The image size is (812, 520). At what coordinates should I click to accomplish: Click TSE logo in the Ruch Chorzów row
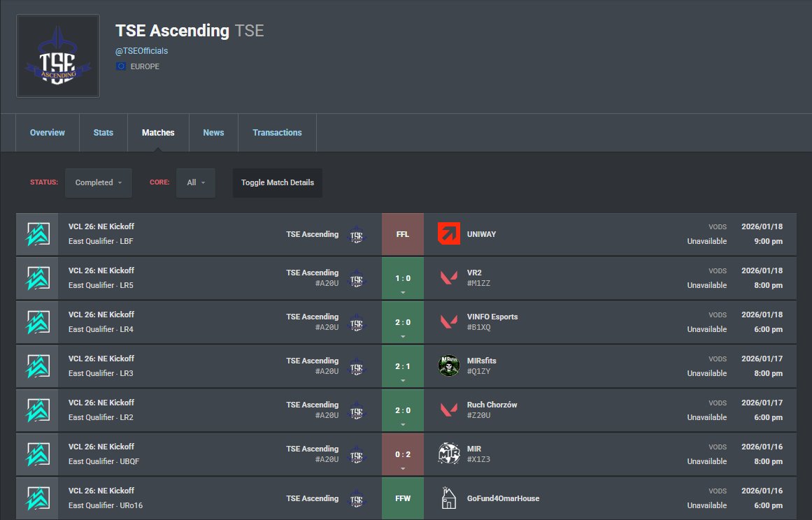[x=356, y=410]
